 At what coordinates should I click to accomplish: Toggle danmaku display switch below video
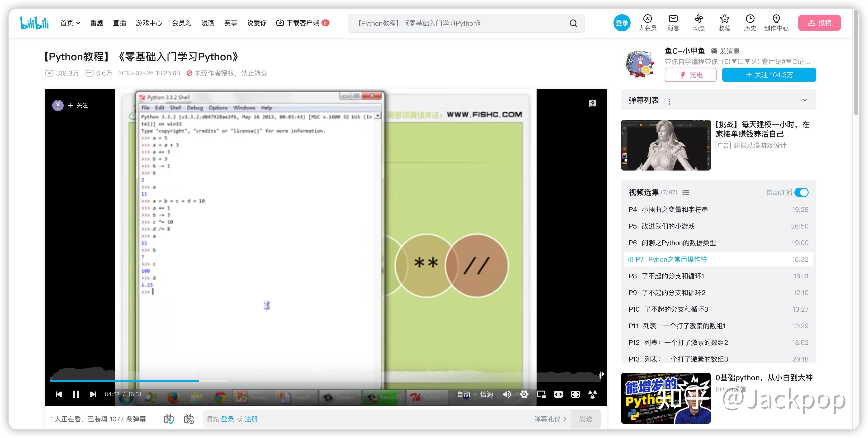click(x=169, y=419)
